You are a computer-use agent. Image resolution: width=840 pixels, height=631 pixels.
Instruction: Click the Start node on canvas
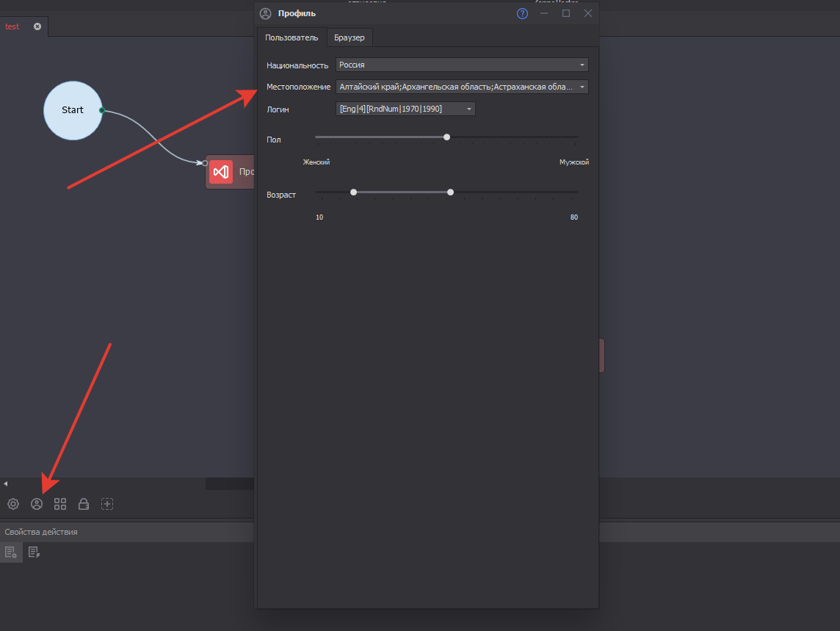click(x=73, y=110)
